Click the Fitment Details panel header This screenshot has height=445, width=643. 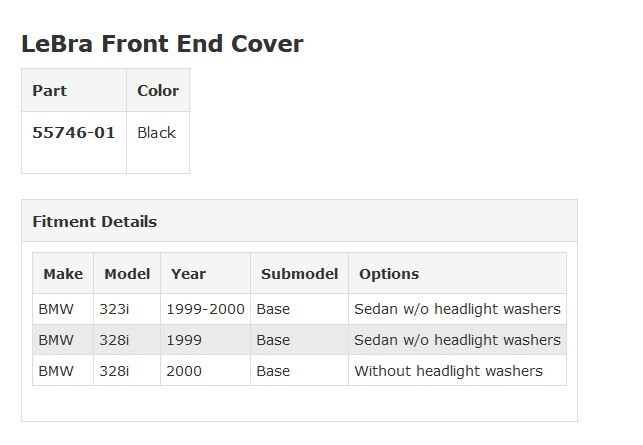(x=95, y=221)
